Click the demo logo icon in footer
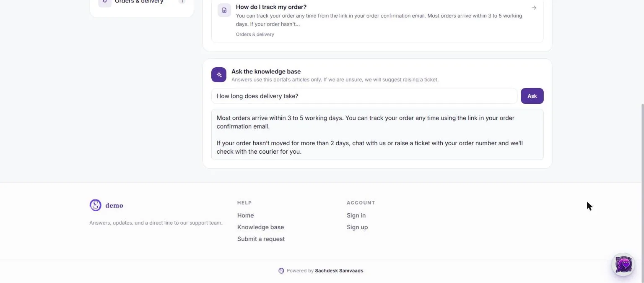644x283 pixels. 96,205
